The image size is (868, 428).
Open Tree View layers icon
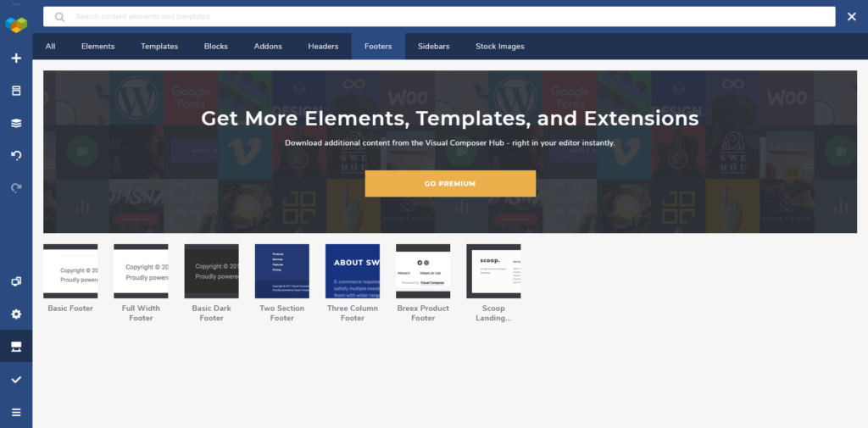click(x=16, y=124)
